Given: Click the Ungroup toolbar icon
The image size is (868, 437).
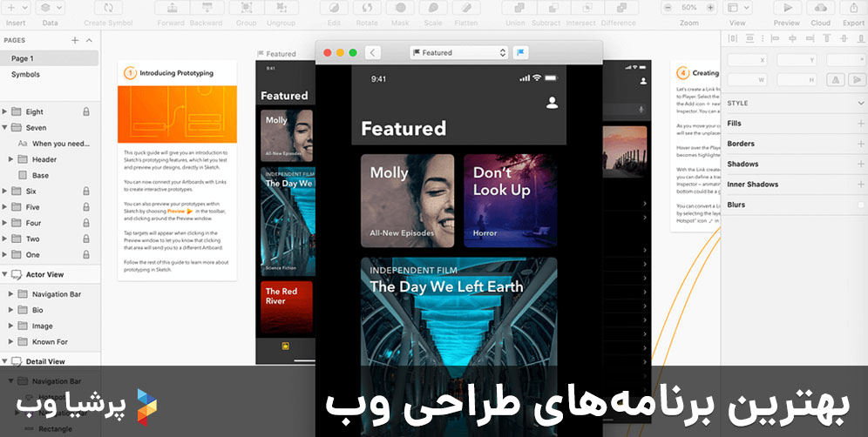Looking at the screenshot, I should coord(281,8).
